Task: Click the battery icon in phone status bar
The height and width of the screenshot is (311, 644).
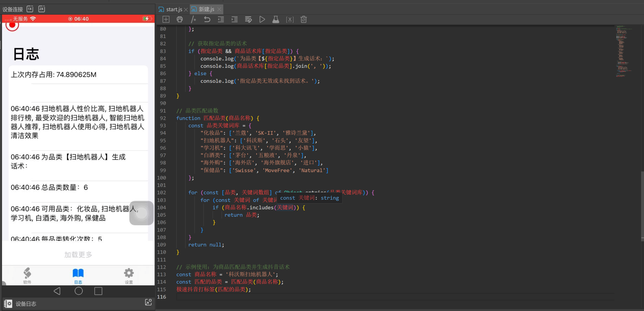Action: pos(147,19)
